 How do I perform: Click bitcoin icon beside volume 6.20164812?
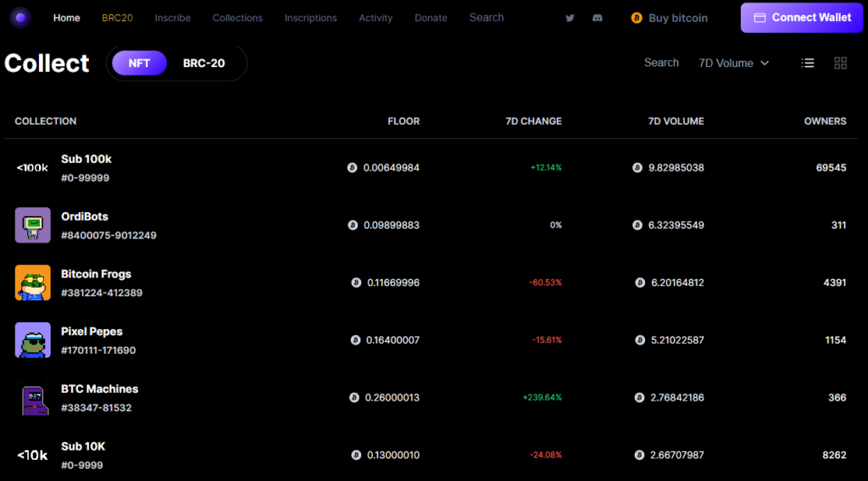coord(640,282)
